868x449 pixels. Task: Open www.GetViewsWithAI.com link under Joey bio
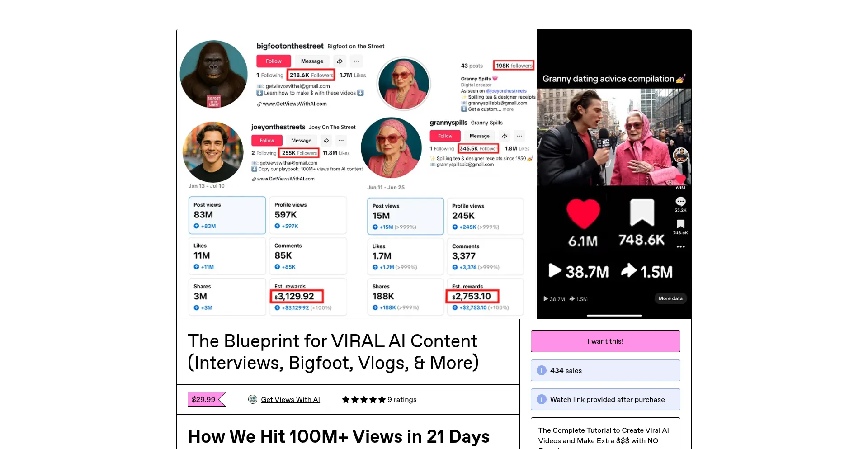pyautogui.click(x=286, y=179)
